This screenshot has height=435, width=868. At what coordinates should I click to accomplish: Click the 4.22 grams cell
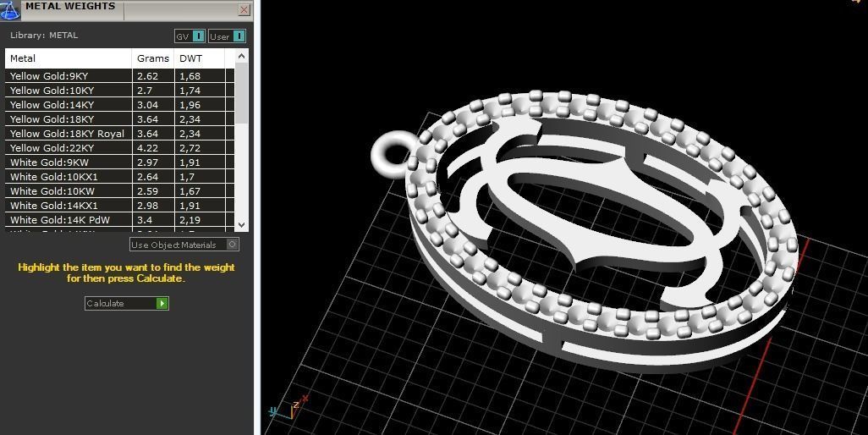[153, 148]
